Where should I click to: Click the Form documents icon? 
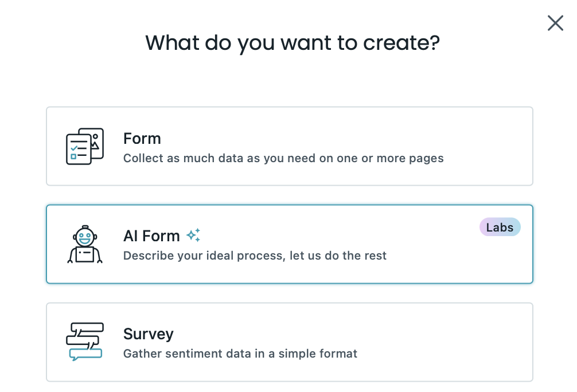point(84,146)
